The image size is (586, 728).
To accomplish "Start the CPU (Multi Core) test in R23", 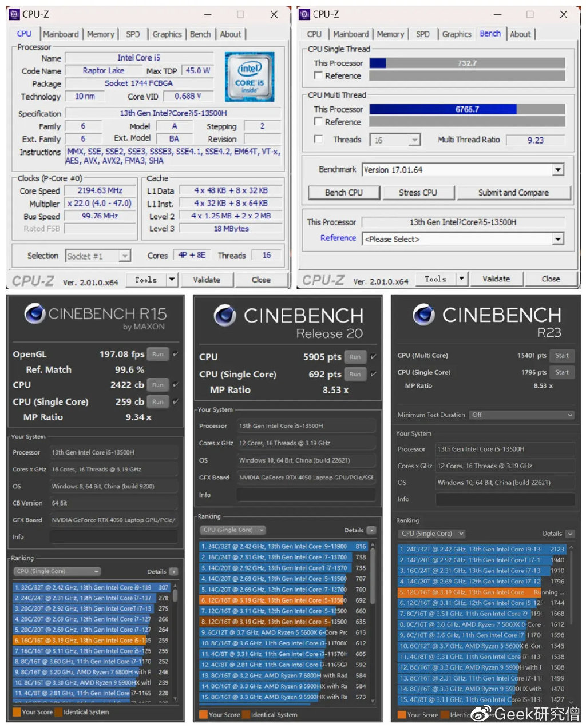I will pyautogui.click(x=562, y=355).
